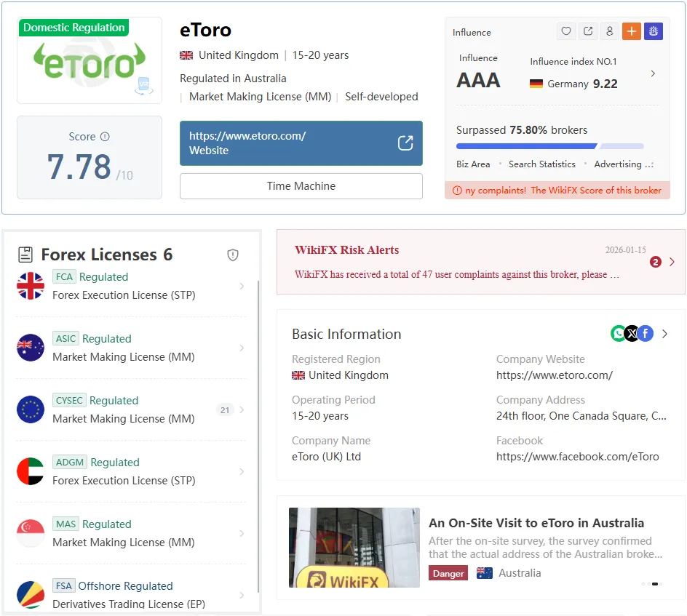
Task: Click the Offshore Regulated status text
Action: [125, 585]
